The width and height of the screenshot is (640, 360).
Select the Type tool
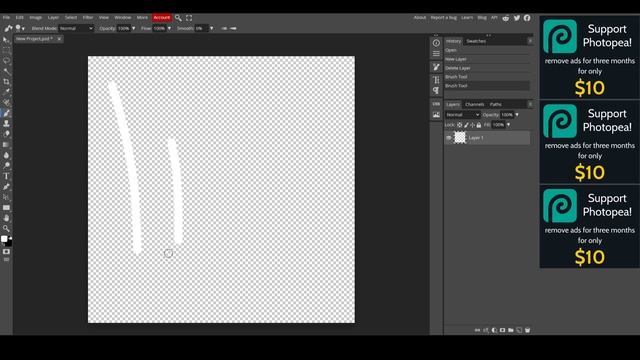pos(6,176)
